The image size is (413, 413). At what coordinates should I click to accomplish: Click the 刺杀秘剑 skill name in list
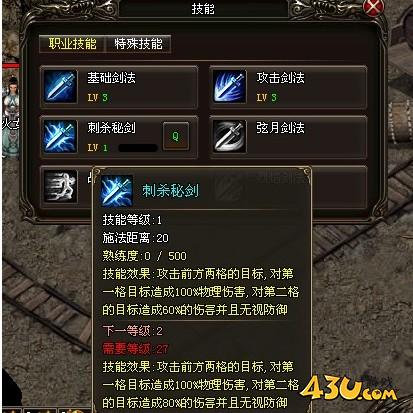(x=111, y=128)
